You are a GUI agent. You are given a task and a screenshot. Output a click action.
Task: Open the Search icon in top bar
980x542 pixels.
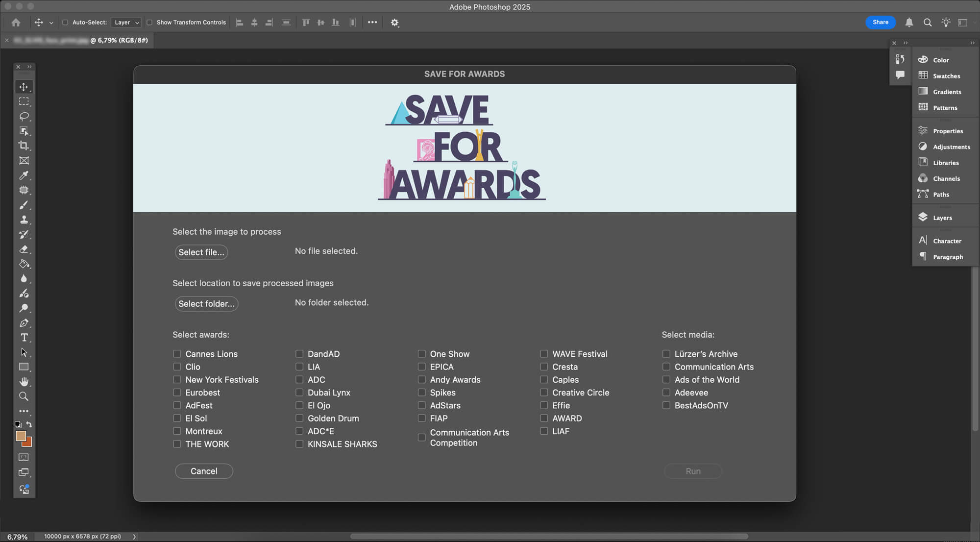(x=928, y=22)
